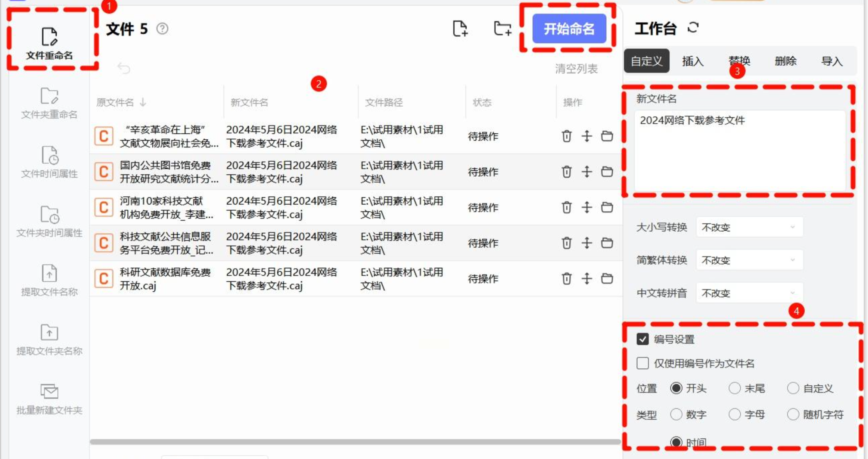
Task: Open folder location of 科研文献数据库免费开放.caj
Action: tap(607, 279)
